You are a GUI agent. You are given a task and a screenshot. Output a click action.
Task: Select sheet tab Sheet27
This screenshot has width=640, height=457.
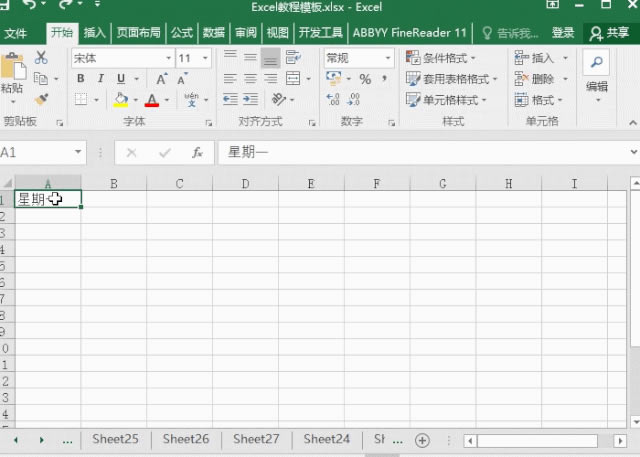tap(256, 439)
